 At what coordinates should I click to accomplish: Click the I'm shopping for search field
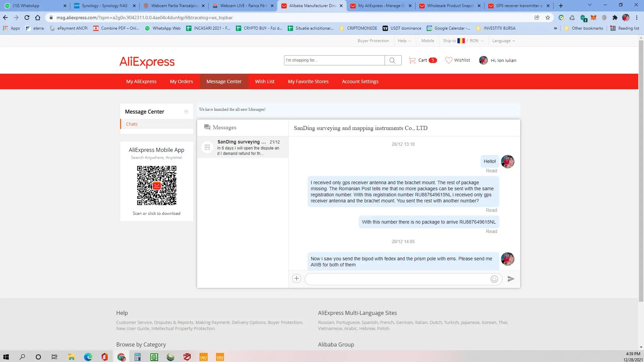coord(334,60)
